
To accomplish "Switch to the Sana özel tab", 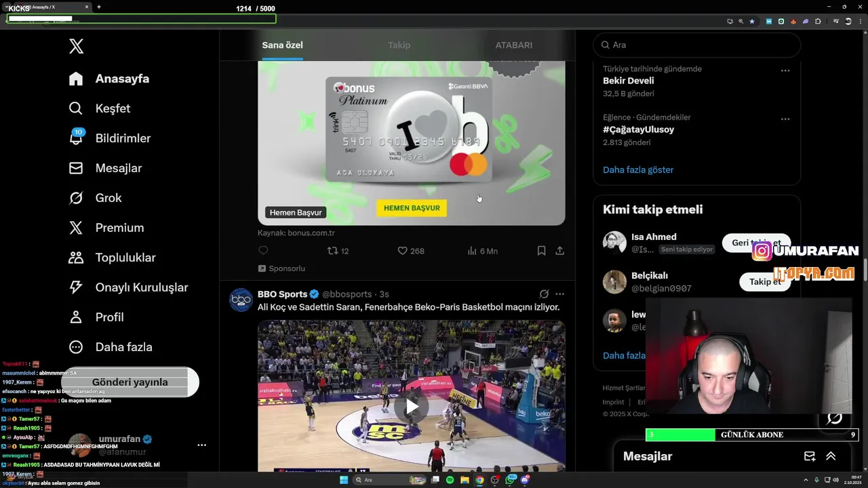I will pos(282,45).
